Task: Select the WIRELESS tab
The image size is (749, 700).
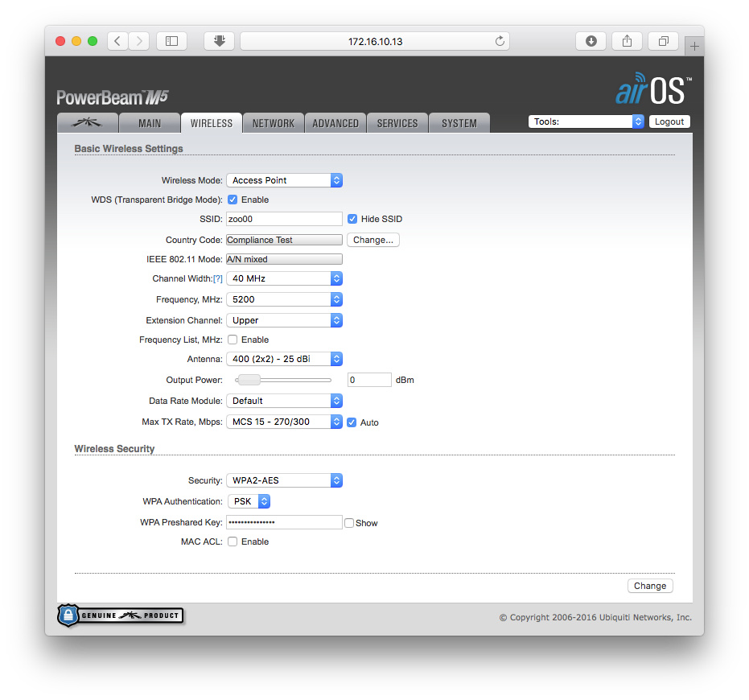Action: pos(211,123)
